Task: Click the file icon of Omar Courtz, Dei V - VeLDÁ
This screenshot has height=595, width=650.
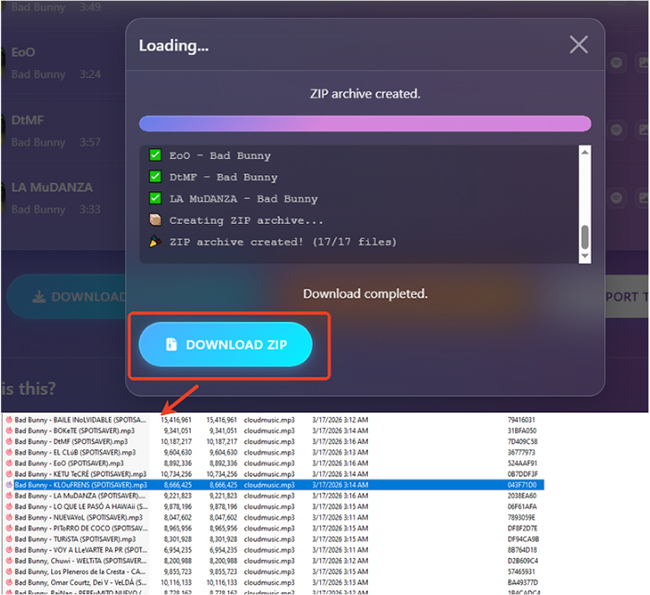Action: (9, 582)
